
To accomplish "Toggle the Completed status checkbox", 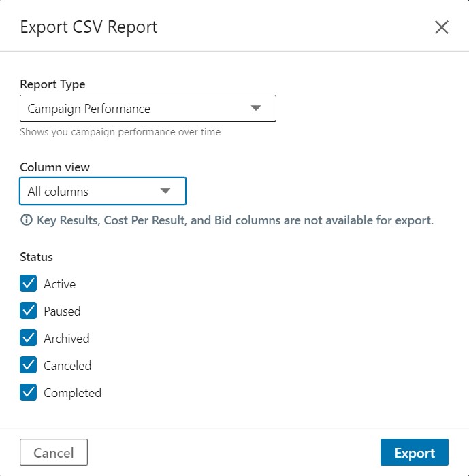I will point(29,392).
